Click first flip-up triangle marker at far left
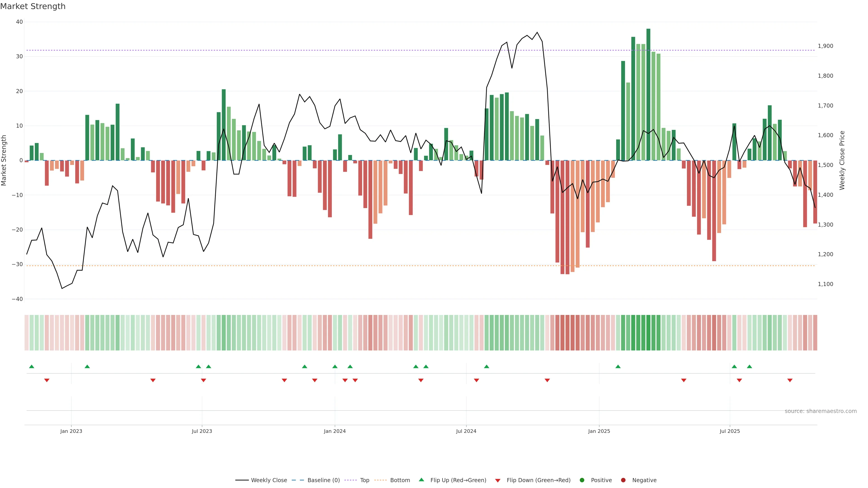 pos(32,366)
